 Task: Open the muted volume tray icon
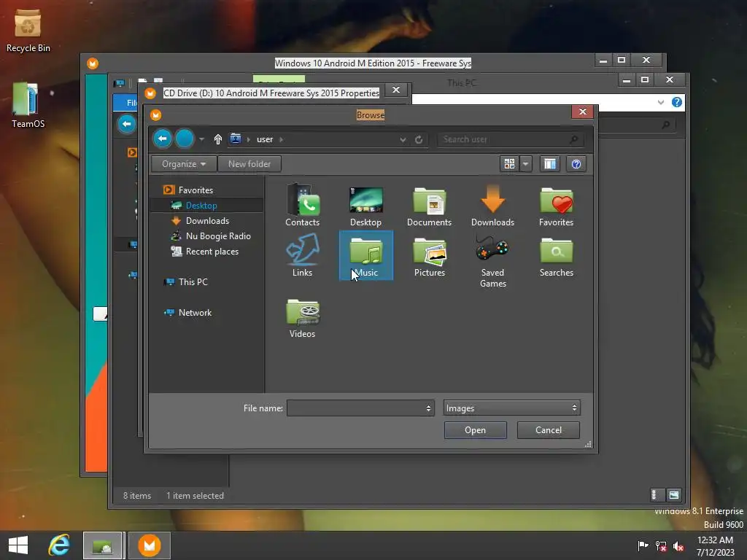tap(678, 545)
